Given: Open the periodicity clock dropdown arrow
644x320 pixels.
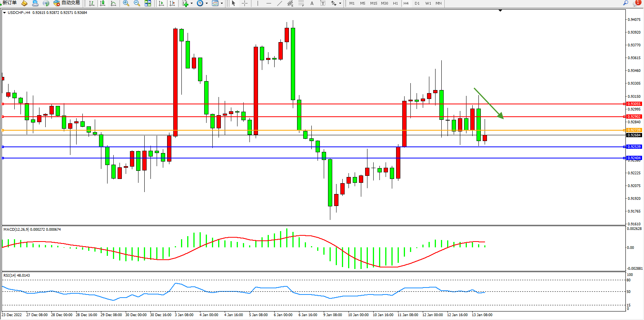Looking at the screenshot, I should click(x=207, y=3).
